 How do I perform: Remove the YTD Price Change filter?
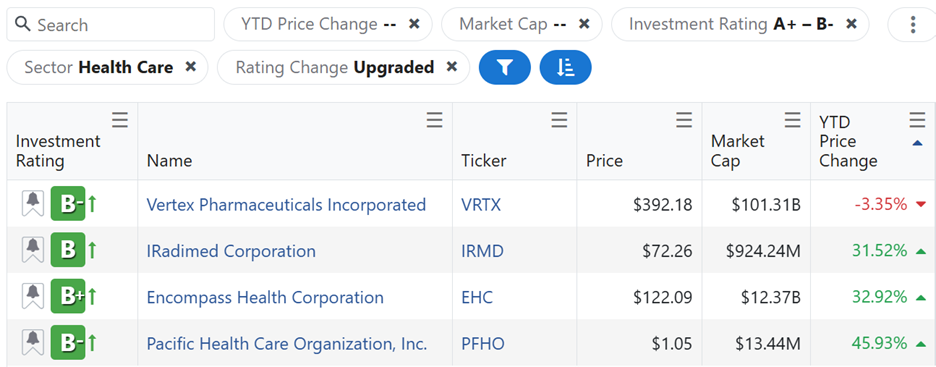click(x=414, y=24)
